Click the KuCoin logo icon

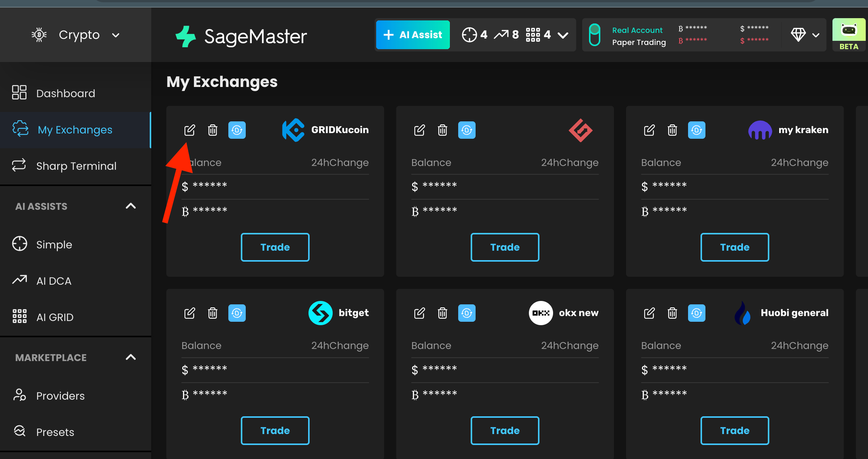tap(293, 130)
